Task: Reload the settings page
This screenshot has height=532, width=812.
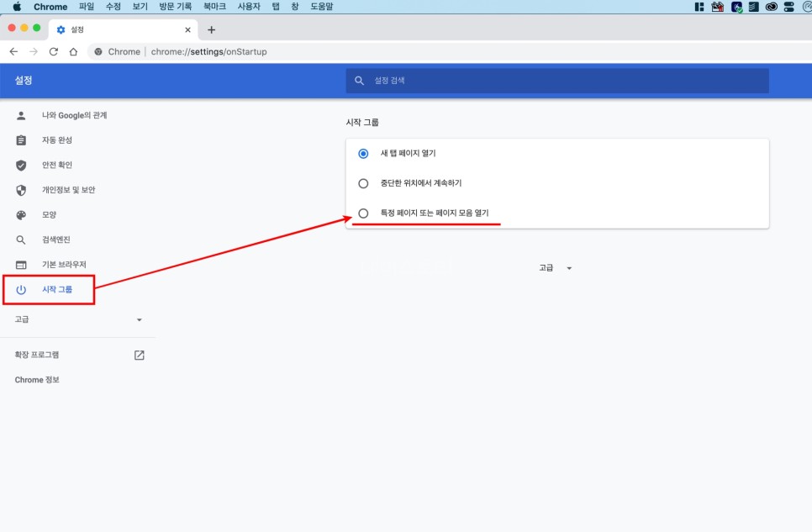Action: pyautogui.click(x=53, y=51)
